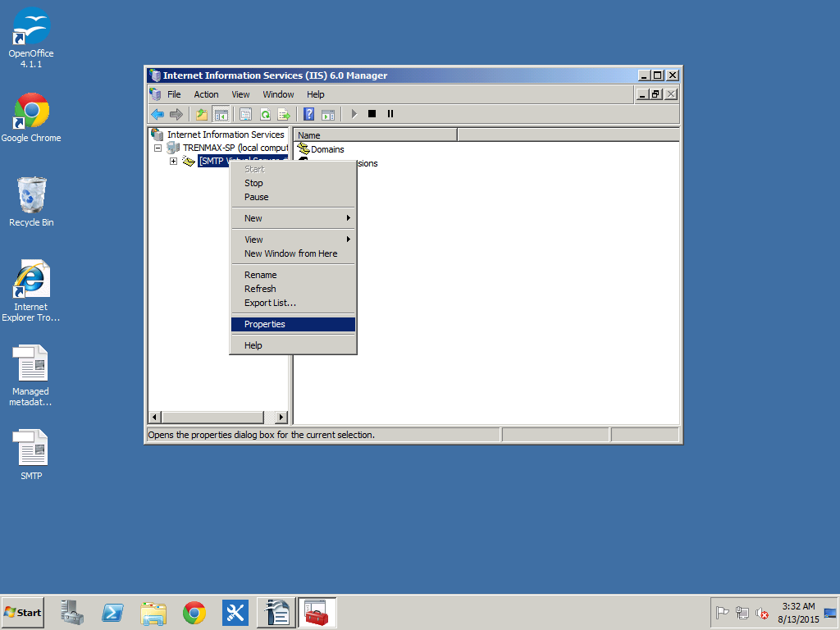Select Internet Information Services root node

point(225,135)
